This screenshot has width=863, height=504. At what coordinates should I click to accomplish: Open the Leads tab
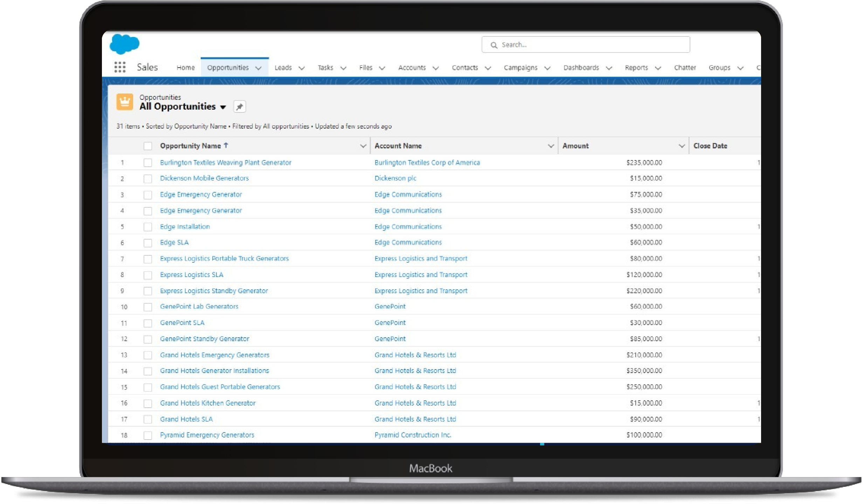[x=283, y=68]
